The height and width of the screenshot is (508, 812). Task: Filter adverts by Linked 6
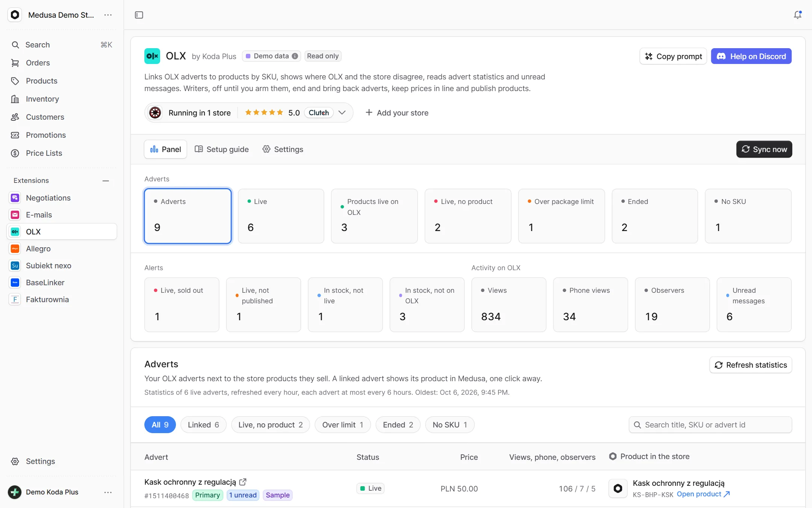(x=203, y=425)
